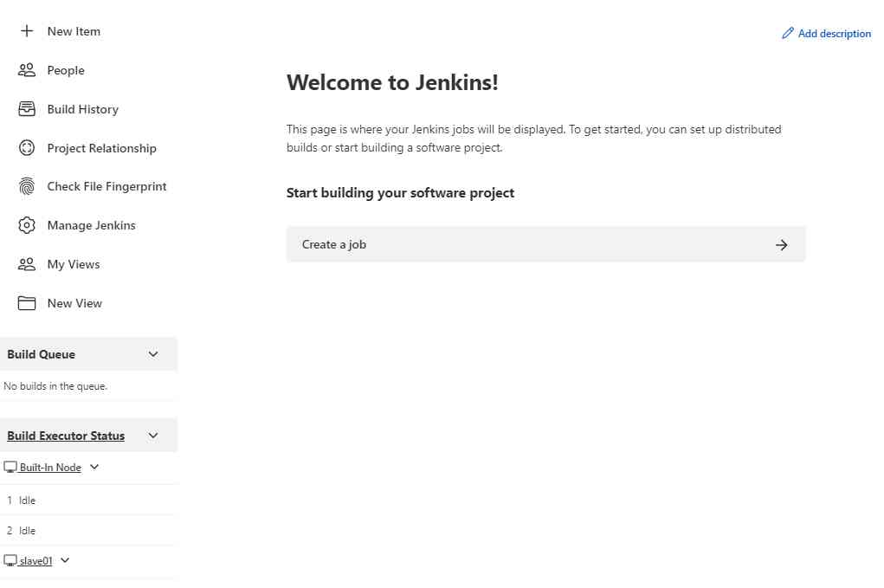
Task: Click the Create a job button
Action: click(x=545, y=244)
